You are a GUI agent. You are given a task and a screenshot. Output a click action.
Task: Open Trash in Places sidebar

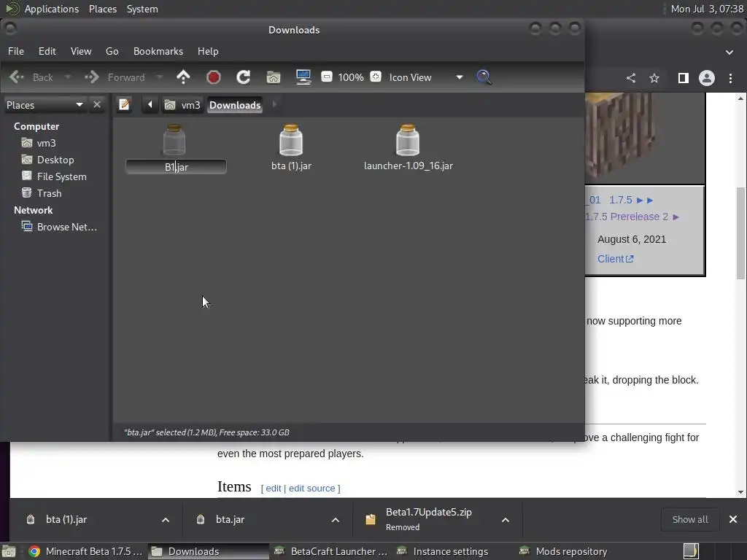(x=42, y=192)
